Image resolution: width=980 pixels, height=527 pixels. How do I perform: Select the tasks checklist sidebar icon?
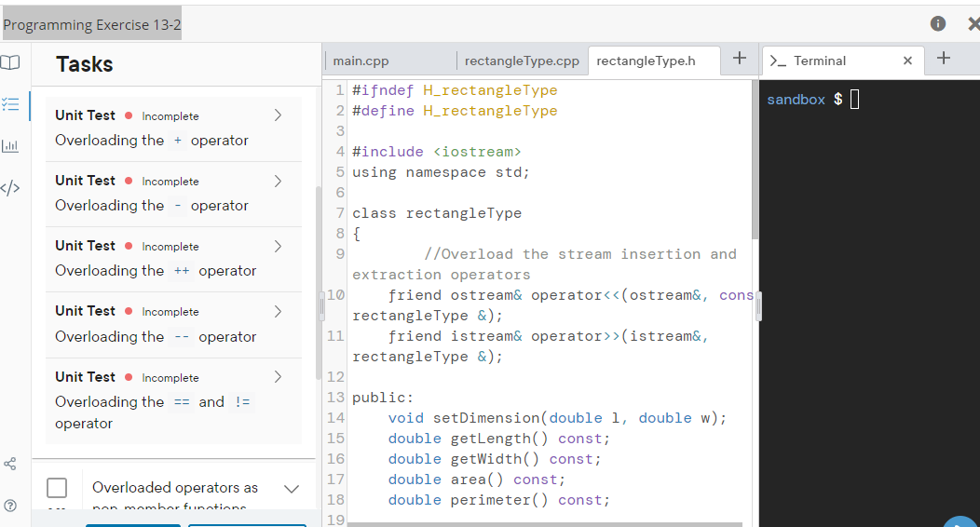coord(10,103)
